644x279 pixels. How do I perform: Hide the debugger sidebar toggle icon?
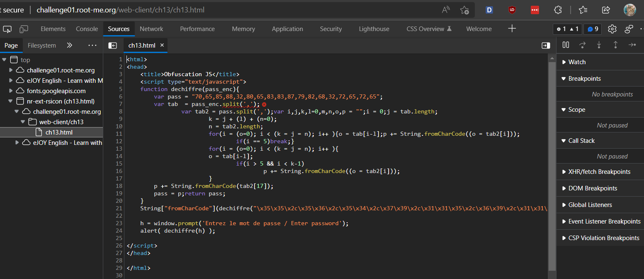click(x=546, y=46)
